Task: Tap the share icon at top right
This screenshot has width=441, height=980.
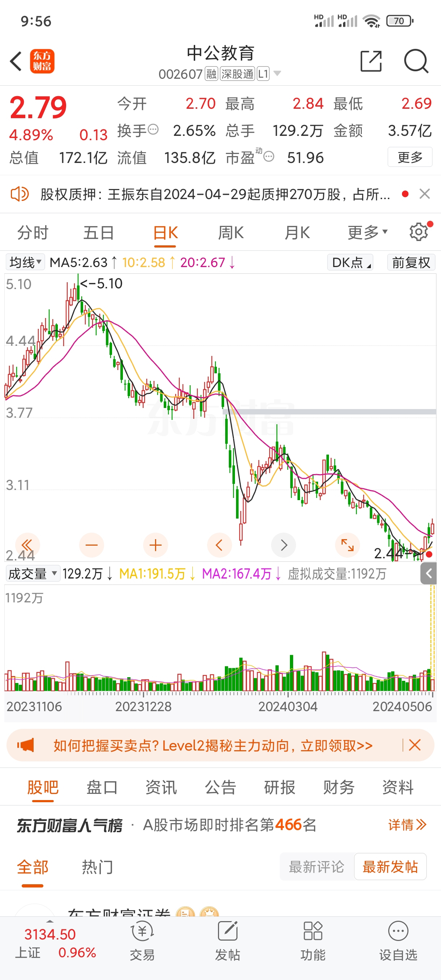Action: click(x=371, y=61)
